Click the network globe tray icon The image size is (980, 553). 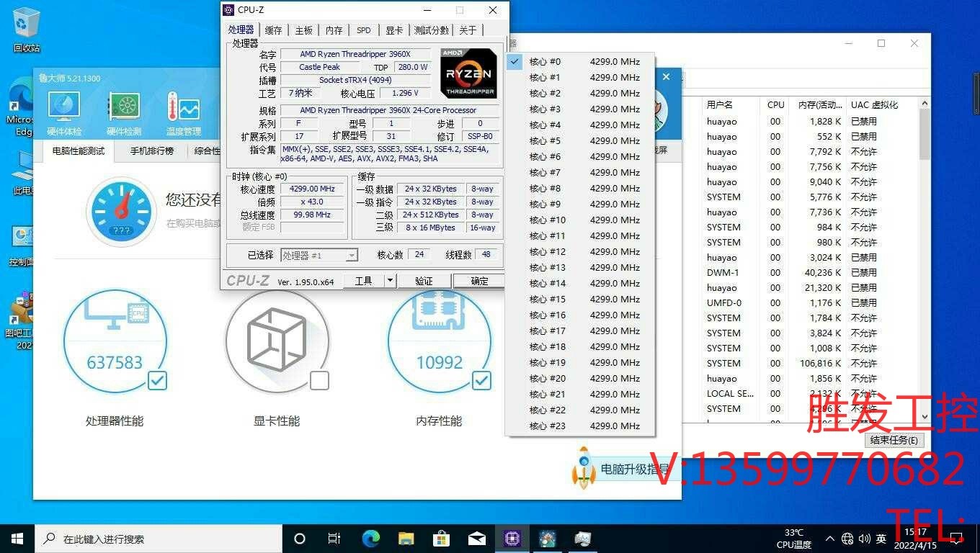(847, 539)
